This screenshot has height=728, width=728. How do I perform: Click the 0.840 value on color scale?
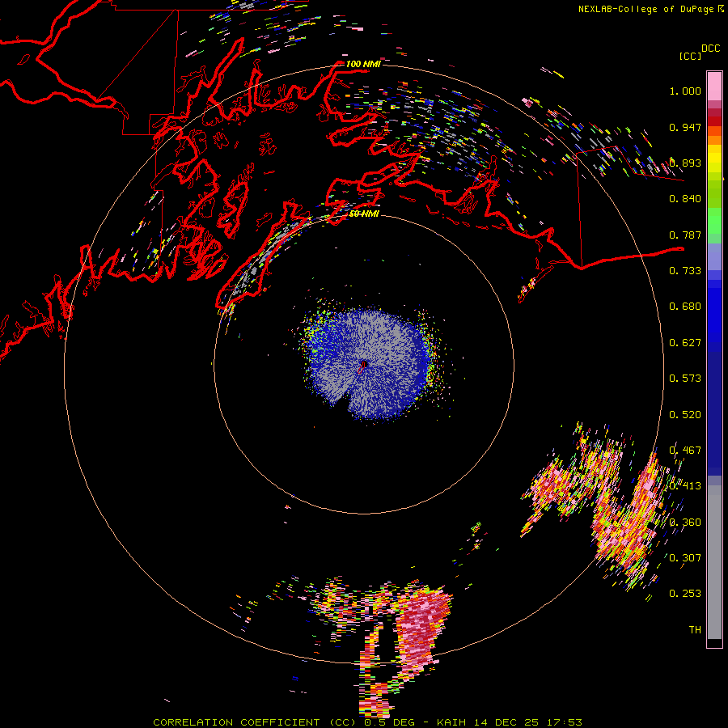coord(685,199)
